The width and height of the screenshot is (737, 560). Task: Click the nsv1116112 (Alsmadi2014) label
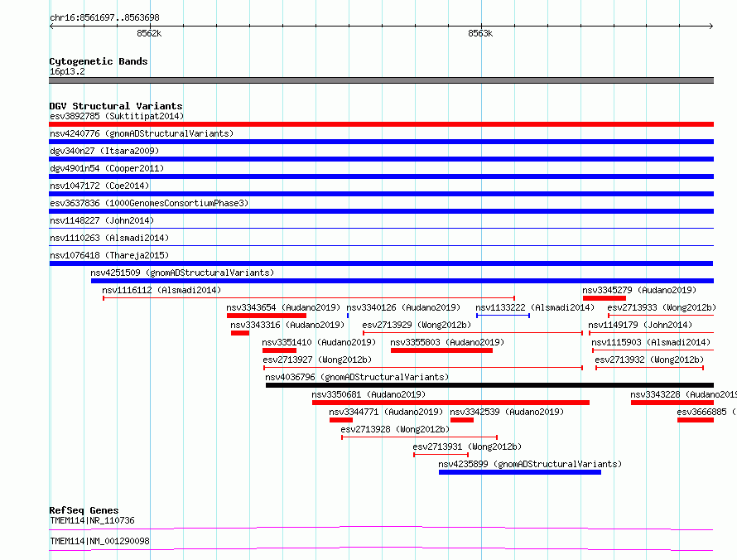[161, 290]
